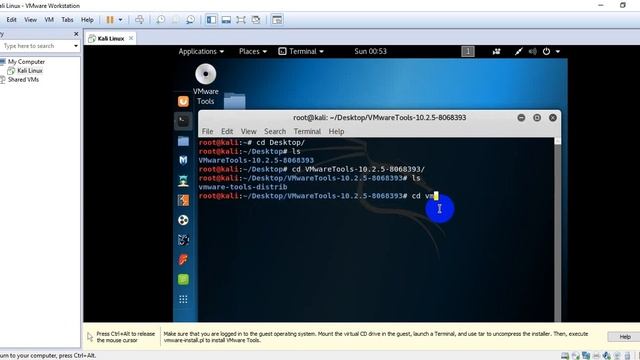
Task: Open the Terminal app menu in top bar
Action: click(x=301, y=51)
